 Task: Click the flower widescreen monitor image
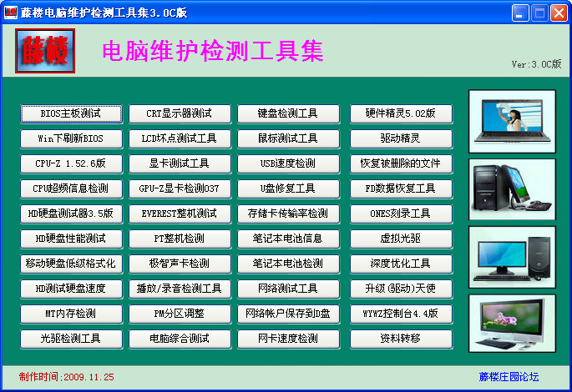pos(512,324)
